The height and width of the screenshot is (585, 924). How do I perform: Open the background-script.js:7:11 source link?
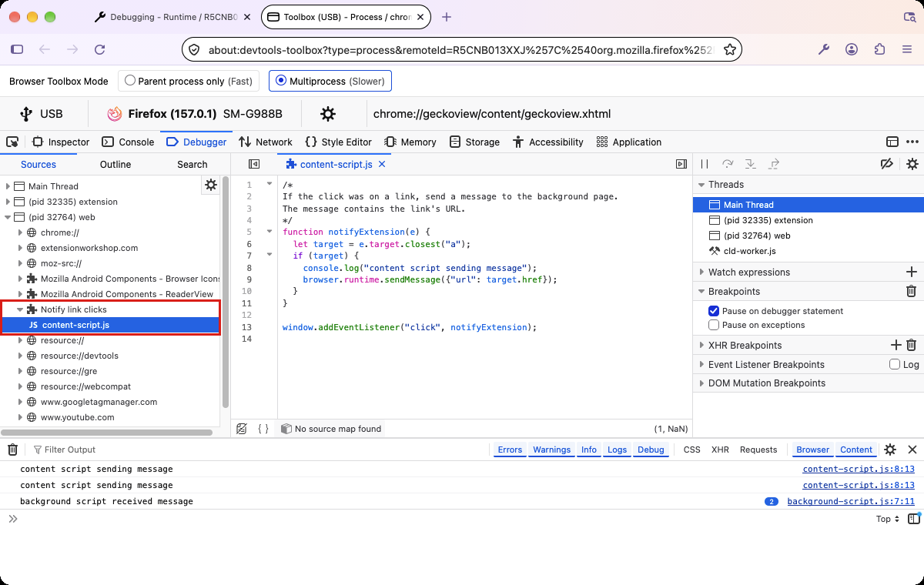(x=851, y=501)
